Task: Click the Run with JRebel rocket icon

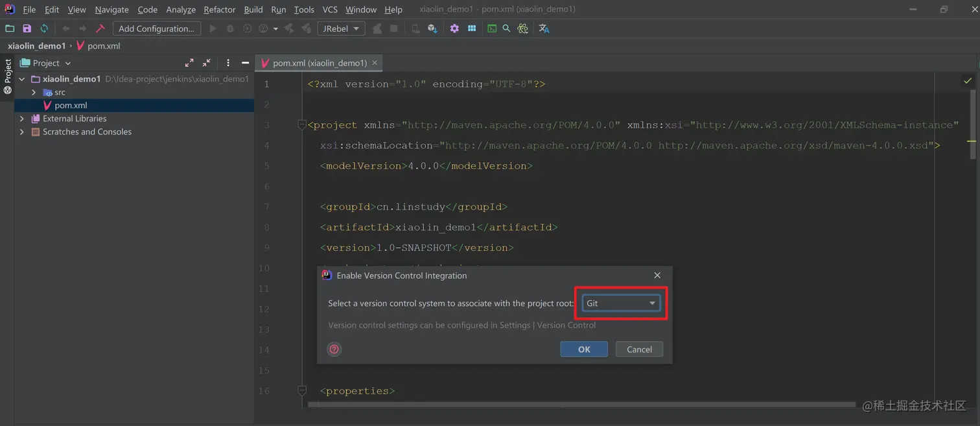Action: (x=289, y=29)
